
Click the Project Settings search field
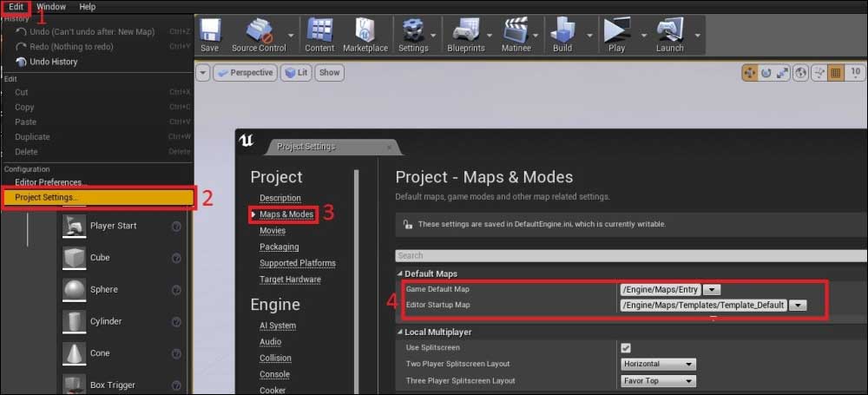(631, 255)
